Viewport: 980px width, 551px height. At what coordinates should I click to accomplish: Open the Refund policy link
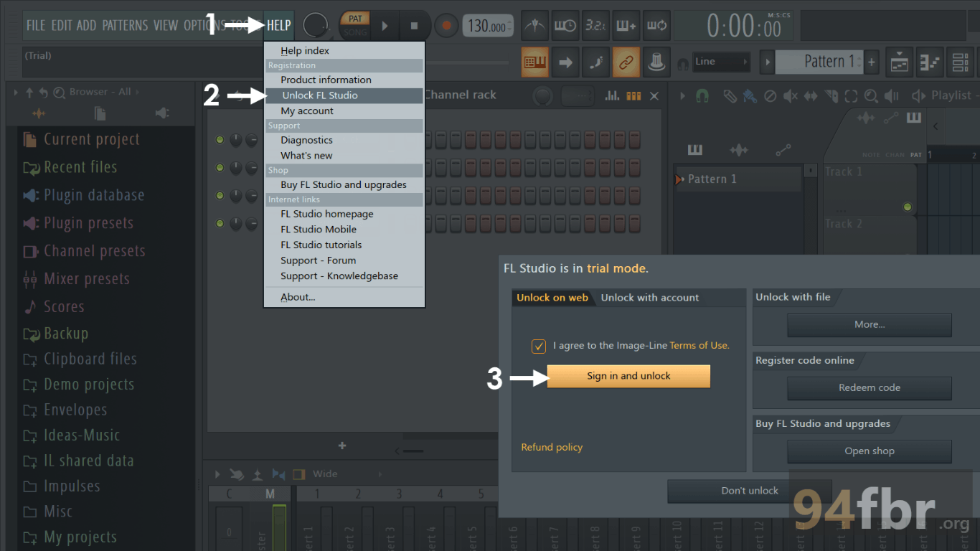pos(552,447)
